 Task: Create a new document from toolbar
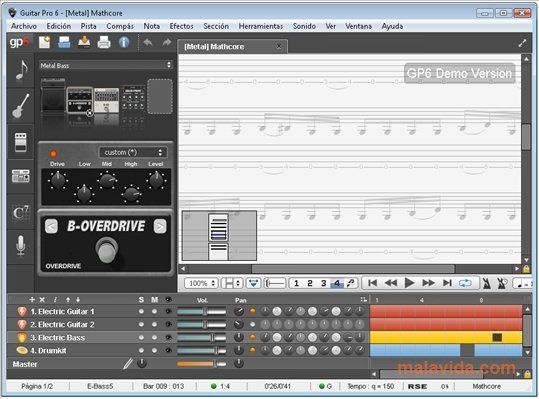[44, 43]
